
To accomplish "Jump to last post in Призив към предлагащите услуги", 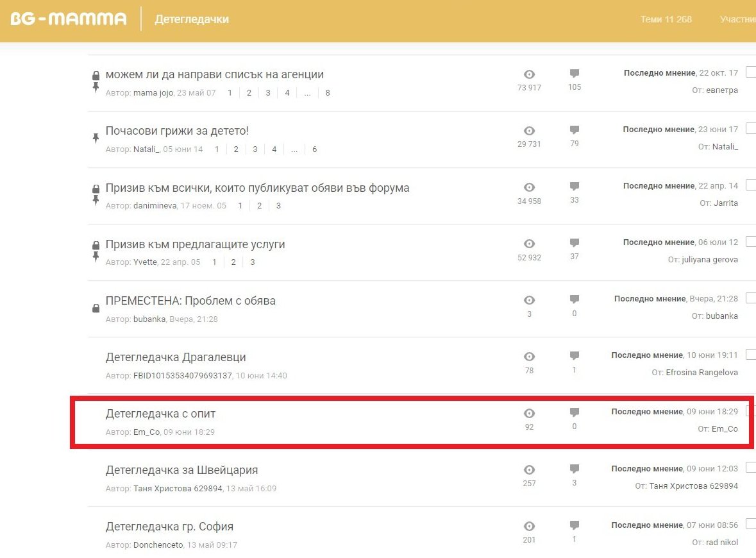I will [659, 242].
